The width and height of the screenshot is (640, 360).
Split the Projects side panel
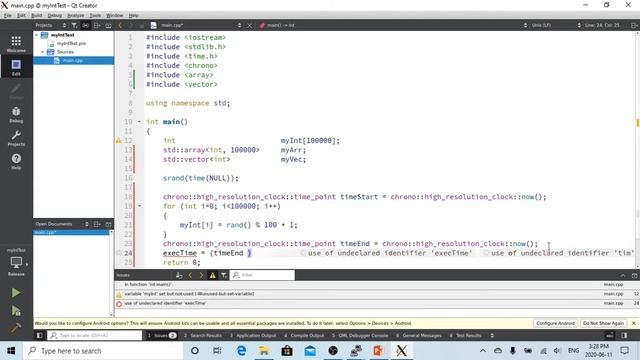coord(97,25)
